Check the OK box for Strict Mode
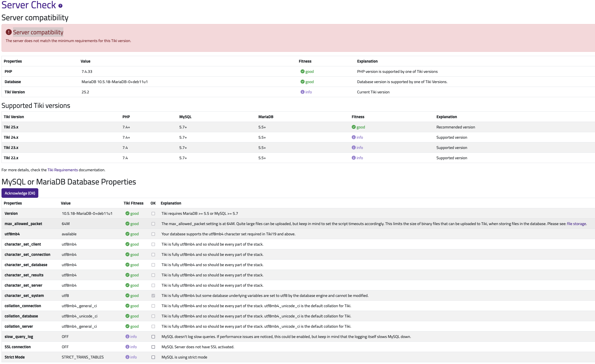595x364 pixels. tap(153, 357)
